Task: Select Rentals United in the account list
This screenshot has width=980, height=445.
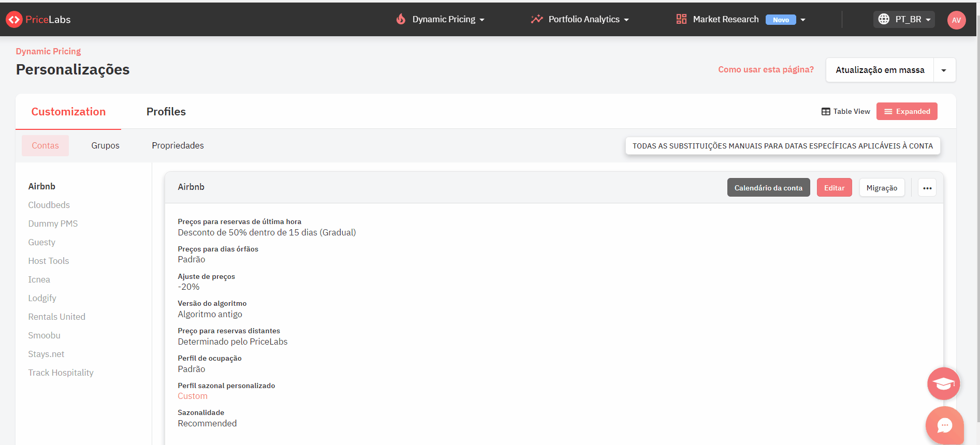Action: (57, 317)
